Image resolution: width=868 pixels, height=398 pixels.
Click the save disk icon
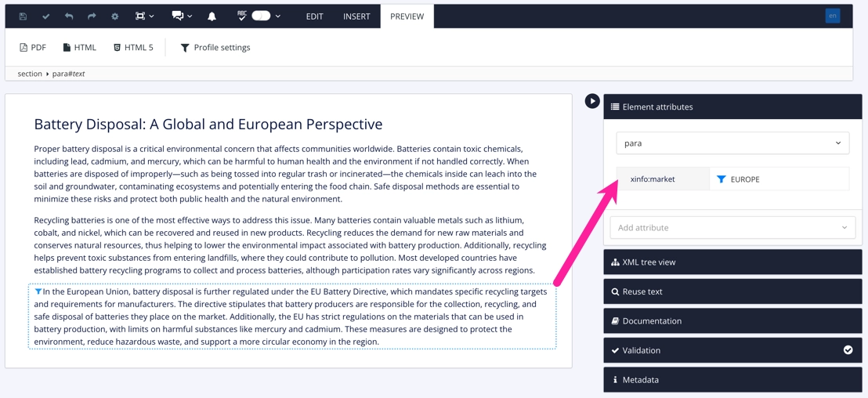(x=23, y=16)
